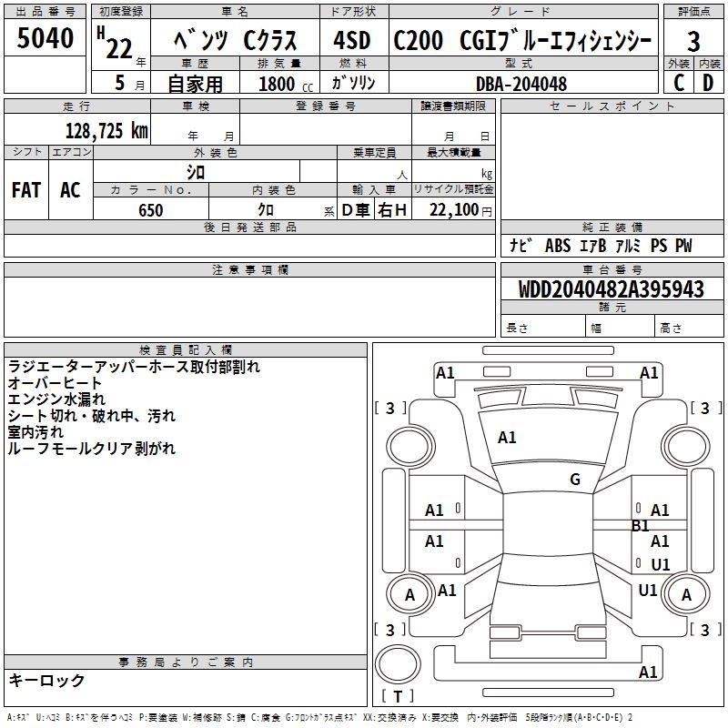
Task: Select the interior grade D
Action: [708, 83]
